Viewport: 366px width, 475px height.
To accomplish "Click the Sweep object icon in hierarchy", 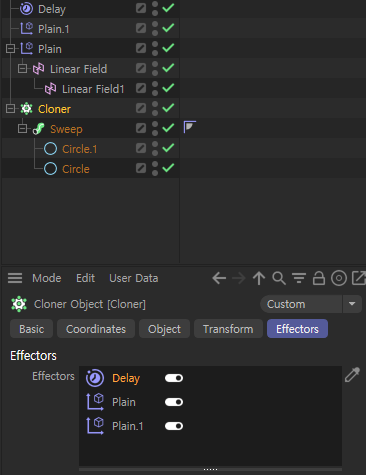I will [x=39, y=129].
